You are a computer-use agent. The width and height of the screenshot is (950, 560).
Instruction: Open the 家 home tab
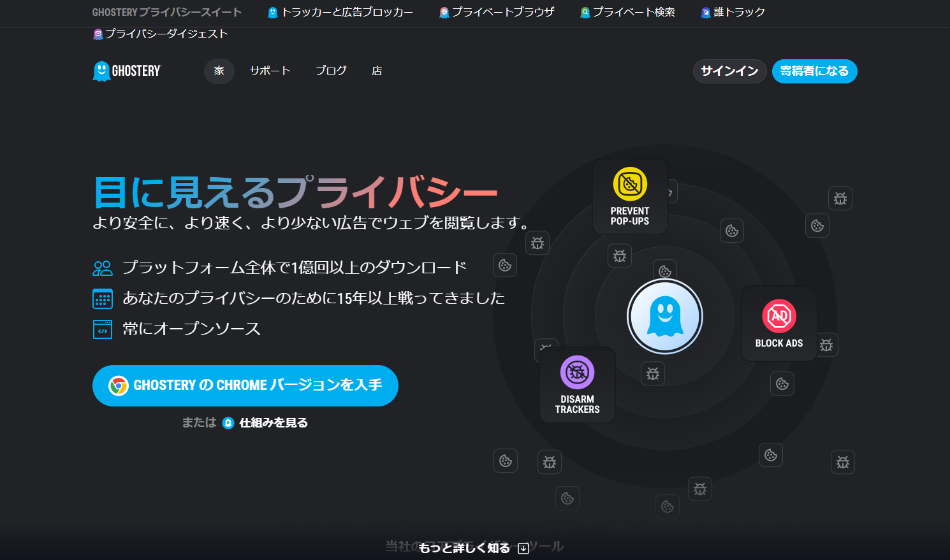pos(219,71)
